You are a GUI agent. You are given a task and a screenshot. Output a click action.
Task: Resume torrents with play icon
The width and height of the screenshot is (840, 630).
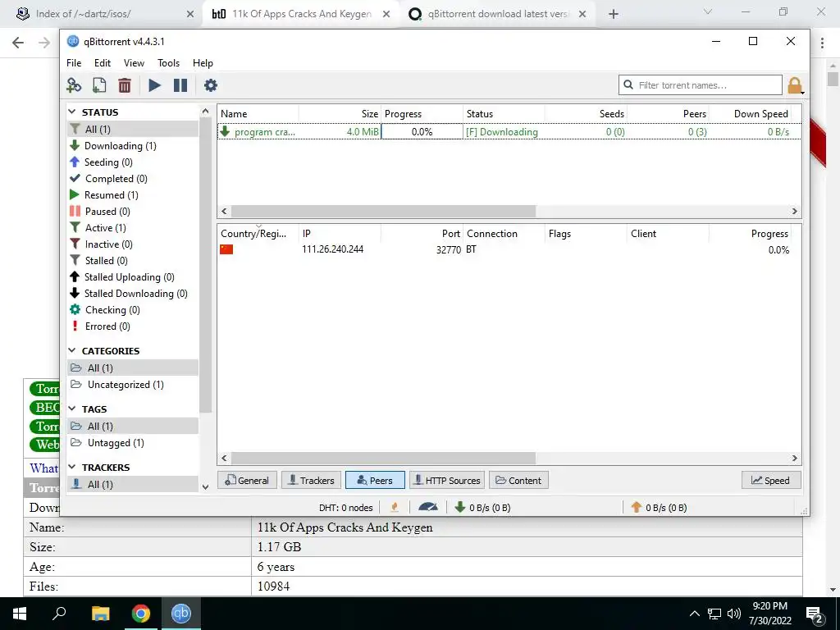pos(154,85)
